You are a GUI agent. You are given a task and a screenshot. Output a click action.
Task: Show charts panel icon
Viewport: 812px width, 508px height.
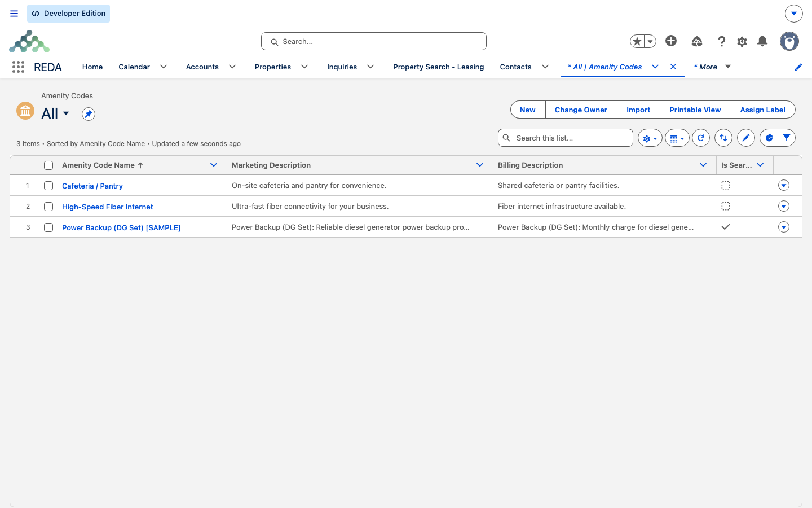[x=769, y=138]
